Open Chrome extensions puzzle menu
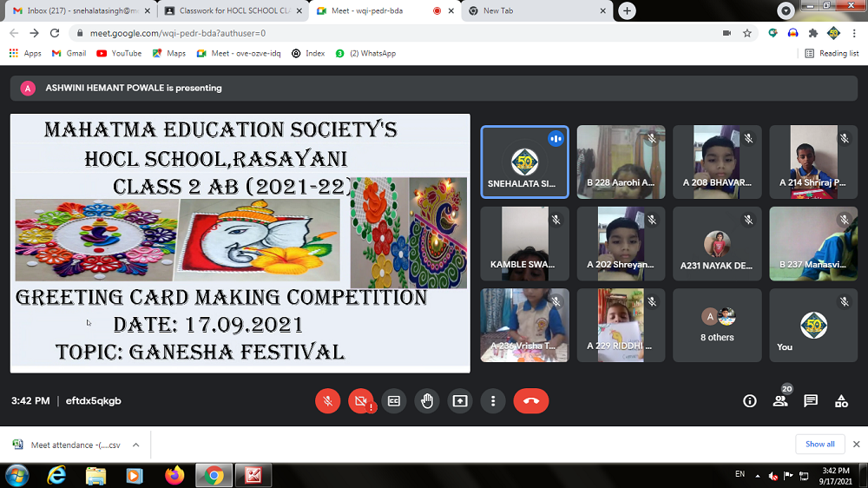This screenshot has height=488, width=868. [813, 33]
